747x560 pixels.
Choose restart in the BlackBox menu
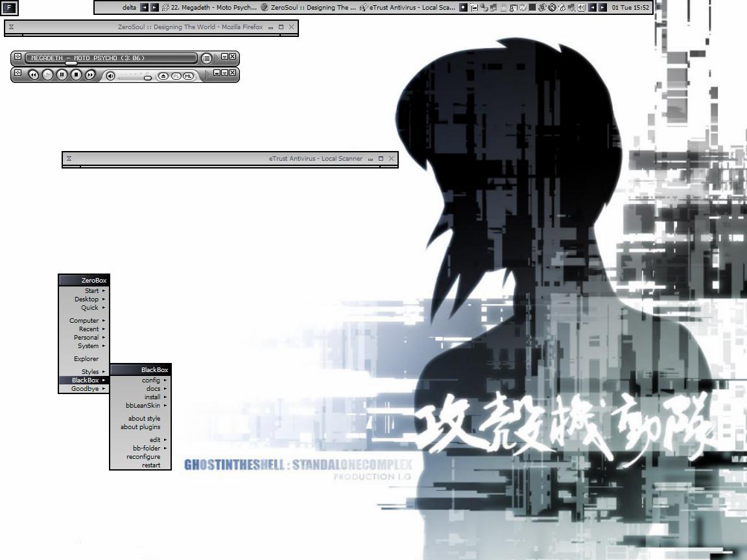[141, 465]
